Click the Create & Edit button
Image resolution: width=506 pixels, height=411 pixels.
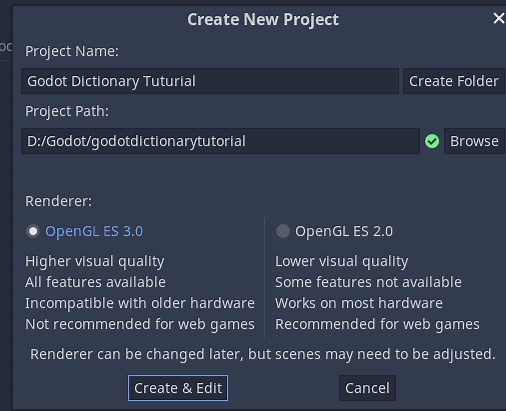tap(178, 388)
